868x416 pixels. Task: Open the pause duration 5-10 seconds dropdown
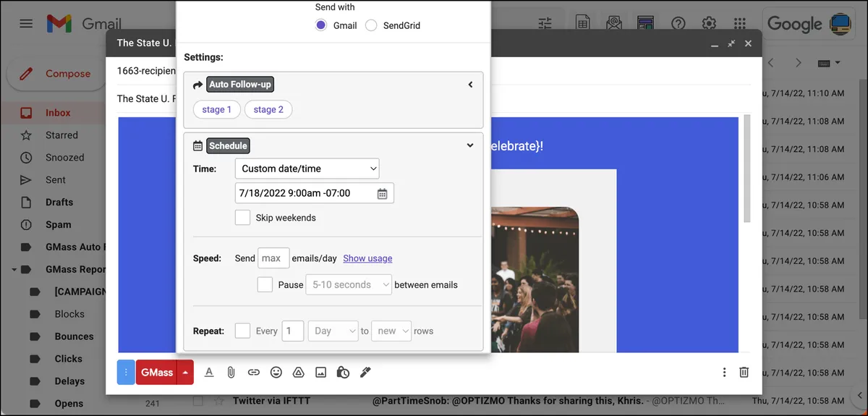tap(349, 284)
